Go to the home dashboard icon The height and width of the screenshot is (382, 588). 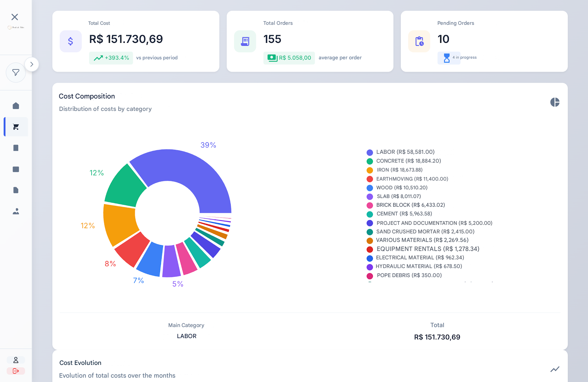click(16, 106)
